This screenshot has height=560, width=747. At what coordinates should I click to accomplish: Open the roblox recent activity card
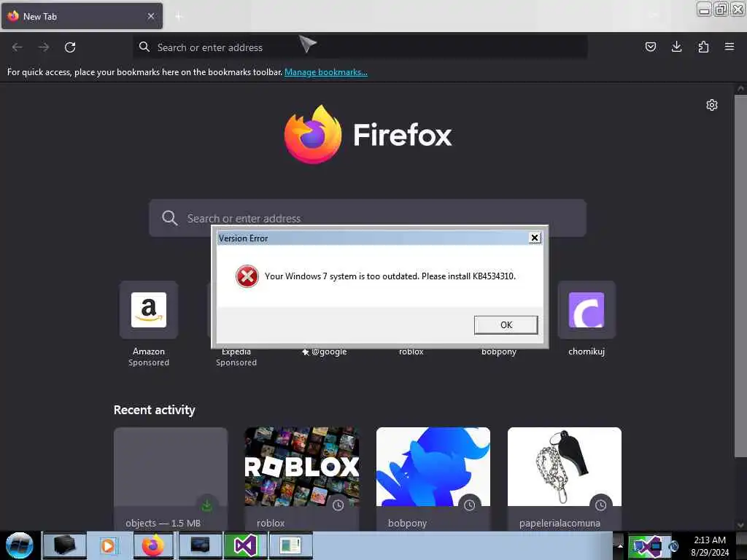(x=302, y=478)
